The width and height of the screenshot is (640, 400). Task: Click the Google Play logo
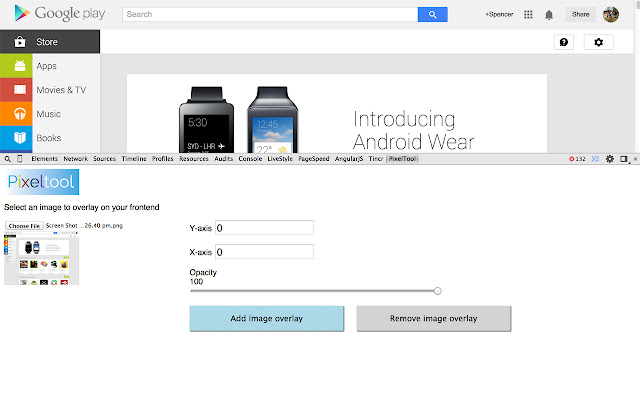tap(60, 13)
